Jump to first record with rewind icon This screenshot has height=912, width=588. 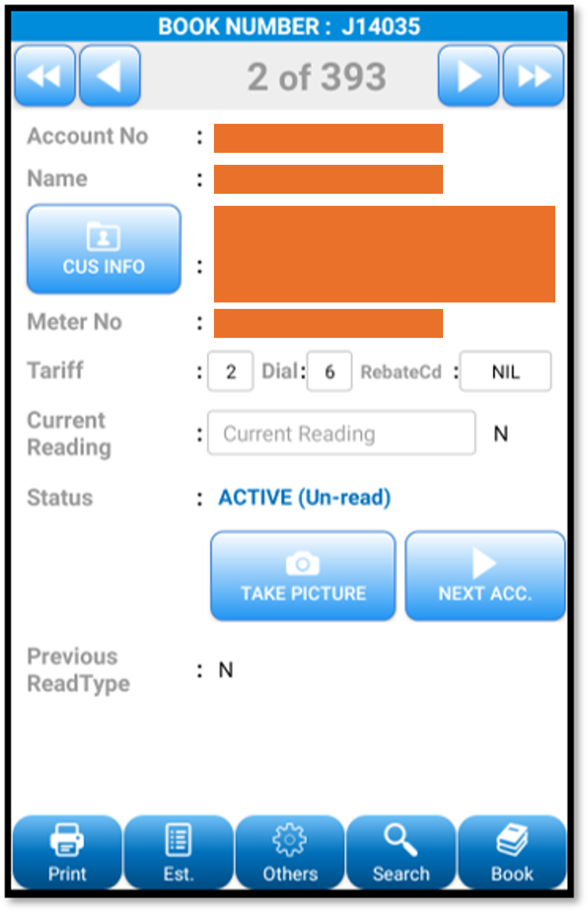tap(45, 76)
